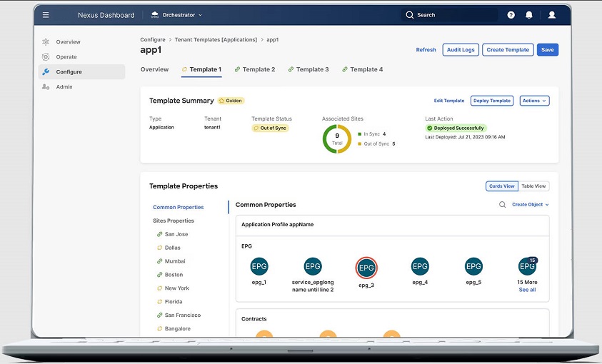Viewport: 602px width, 364px height.
Task: Open the notifications bell
Action: point(529,15)
